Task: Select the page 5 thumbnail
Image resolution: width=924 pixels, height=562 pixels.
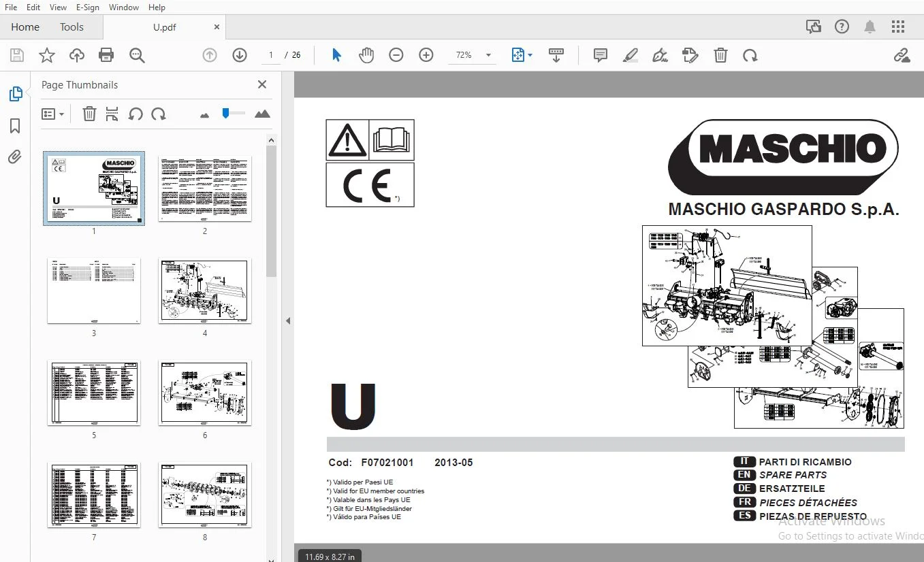Action: [x=94, y=393]
